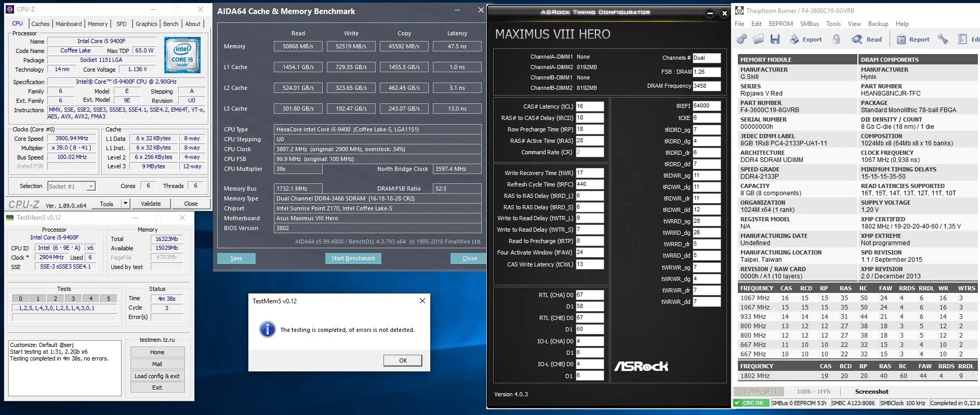980x415 pixels.
Task: Open the Help menu in Thaiphoon Burner
Action: point(902,24)
